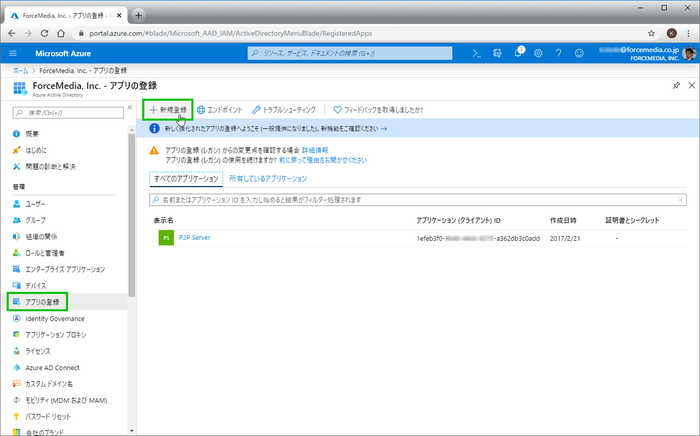Open トラブルシューティング in the toolbar
This screenshot has width=700, height=436.
tap(284, 110)
